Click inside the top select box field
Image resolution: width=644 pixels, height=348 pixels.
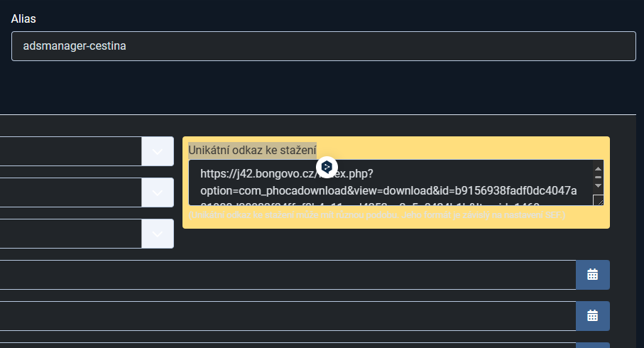tap(71, 151)
